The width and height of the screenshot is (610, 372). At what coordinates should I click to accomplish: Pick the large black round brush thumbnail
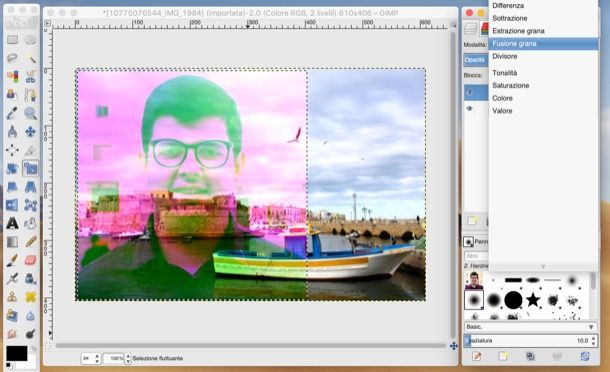pos(513,300)
